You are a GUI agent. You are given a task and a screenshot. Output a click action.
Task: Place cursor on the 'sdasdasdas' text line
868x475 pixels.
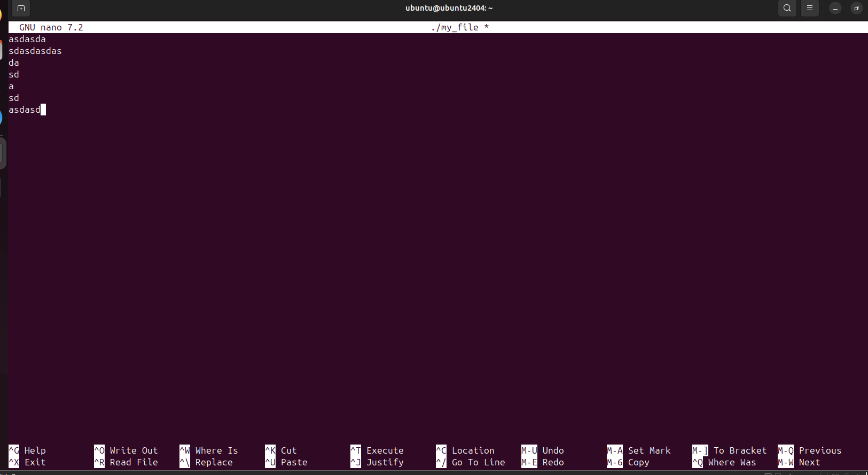[x=35, y=51]
